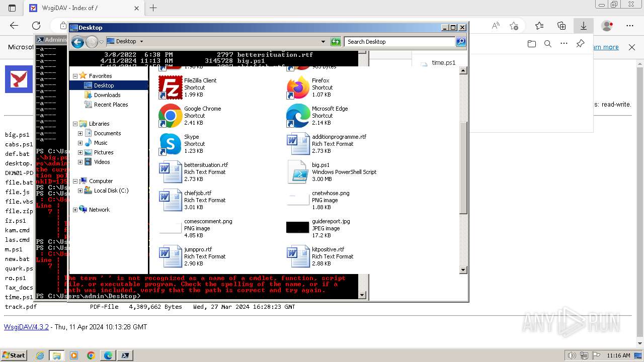Open a new Edge tab
Image resolution: width=644 pixels, height=362 pixels.
tap(153, 8)
